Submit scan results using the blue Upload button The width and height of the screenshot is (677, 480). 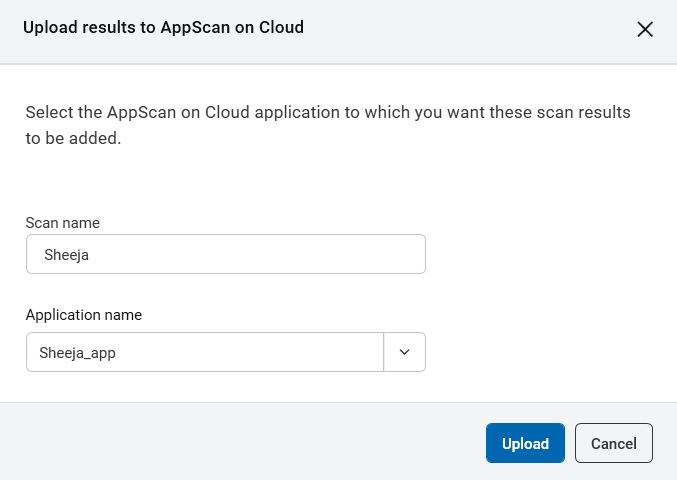pyautogui.click(x=525, y=443)
